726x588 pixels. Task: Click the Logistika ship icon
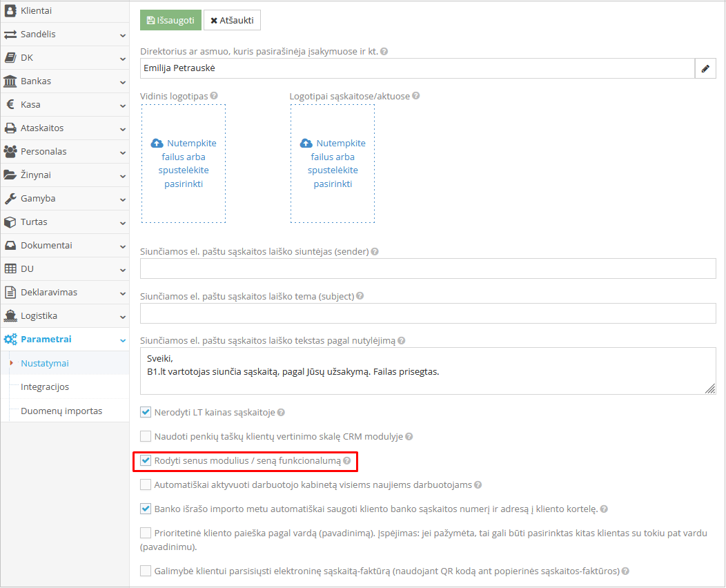coord(10,316)
